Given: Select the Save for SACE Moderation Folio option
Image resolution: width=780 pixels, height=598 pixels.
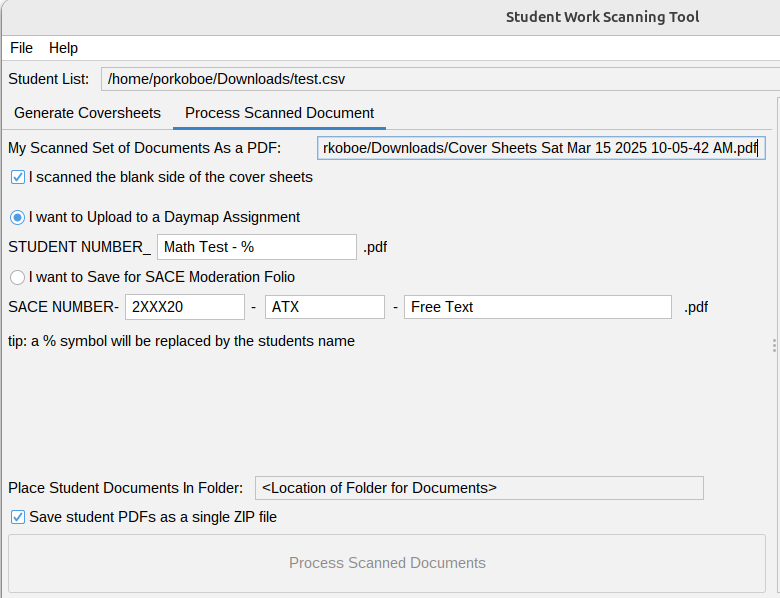Looking at the screenshot, I should click(17, 277).
